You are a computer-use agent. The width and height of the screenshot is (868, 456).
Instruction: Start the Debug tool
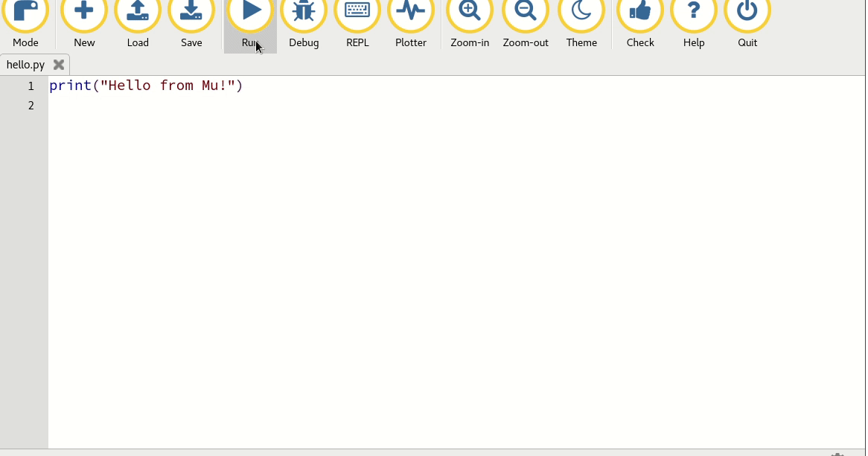click(304, 22)
